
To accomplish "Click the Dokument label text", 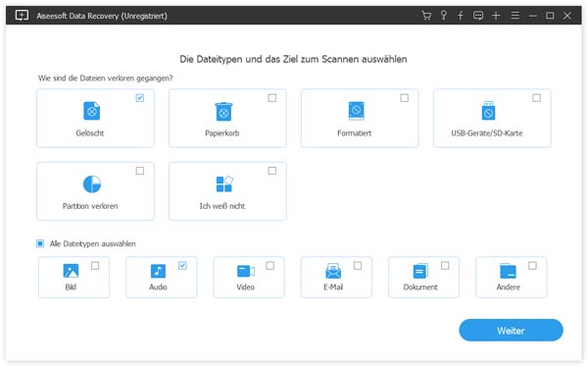I will click(x=420, y=287).
